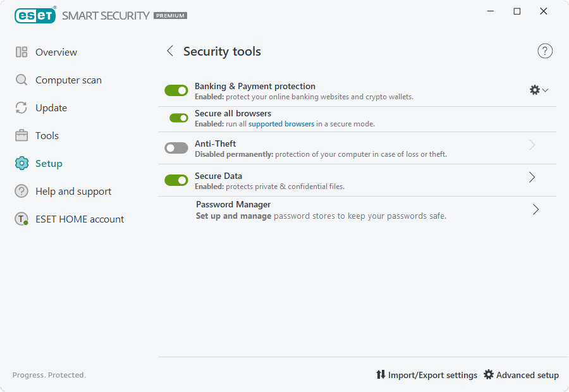Image resolution: width=569 pixels, height=392 pixels.
Task: Turn off Secure all browsers switch
Action: pyautogui.click(x=179, y=118)
